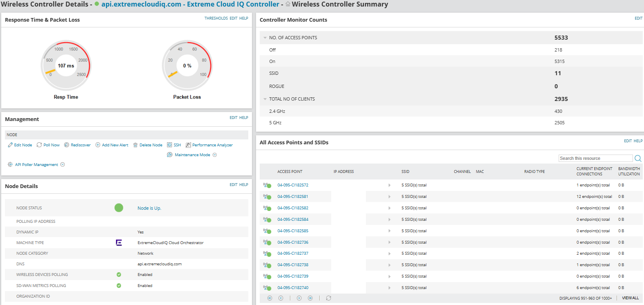Image resolution: width=644 pixels, height=305 pixels.
Task: Click the API Poller Management gear icon
Action: click(x=10, y=165)
